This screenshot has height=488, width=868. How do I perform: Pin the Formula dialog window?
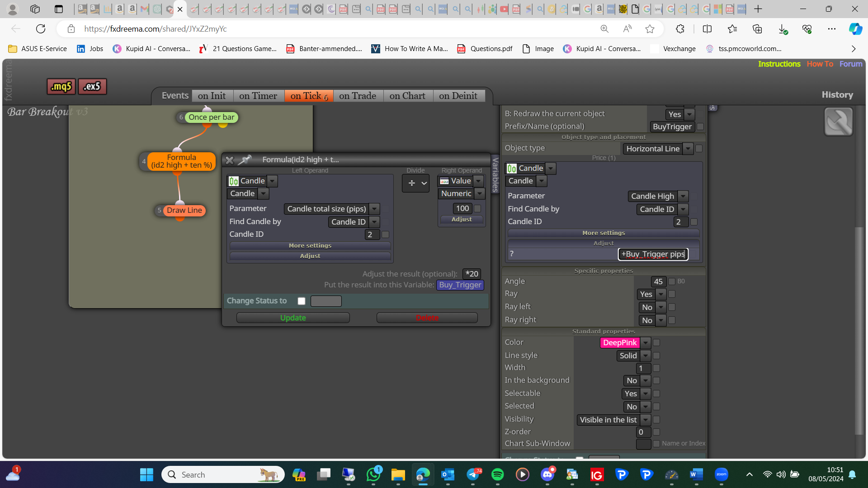[x=245, y=160]
